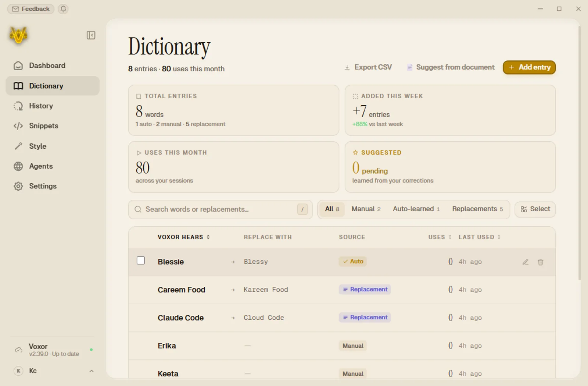Click Suggest from document
588x386 pixels.
[x=451, y=67]
